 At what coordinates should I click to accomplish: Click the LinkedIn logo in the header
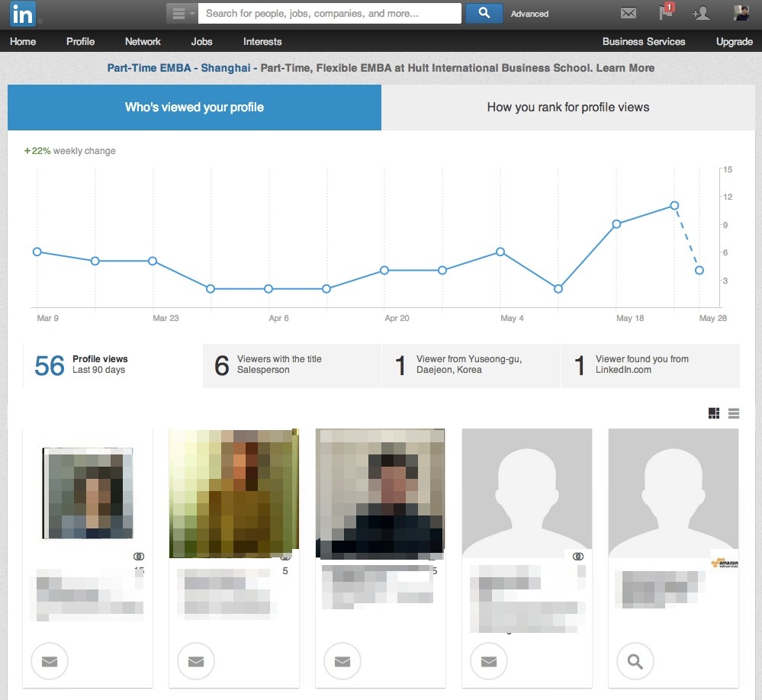(x=22, y=14)
